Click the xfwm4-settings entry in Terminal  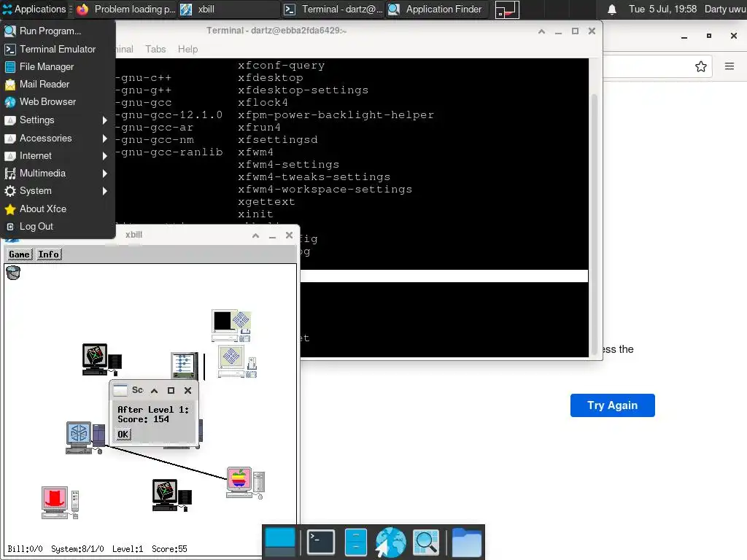click(288, 164)
